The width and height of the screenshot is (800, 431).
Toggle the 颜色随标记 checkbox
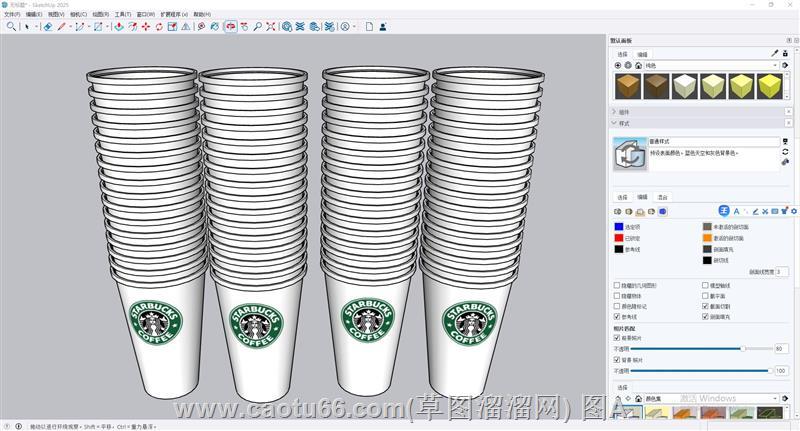tap(617, 306)
